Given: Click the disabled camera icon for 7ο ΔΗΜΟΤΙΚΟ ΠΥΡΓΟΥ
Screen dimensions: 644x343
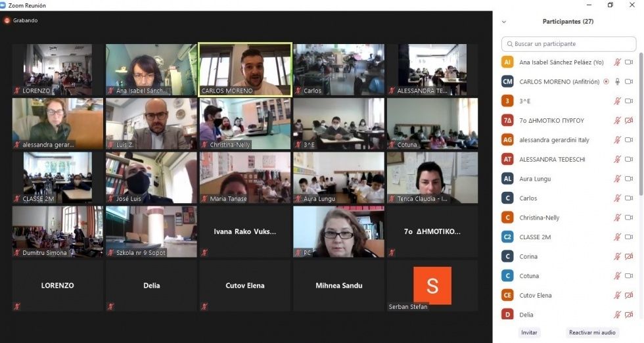Looking at the screenshot, I should pos(629,120).
